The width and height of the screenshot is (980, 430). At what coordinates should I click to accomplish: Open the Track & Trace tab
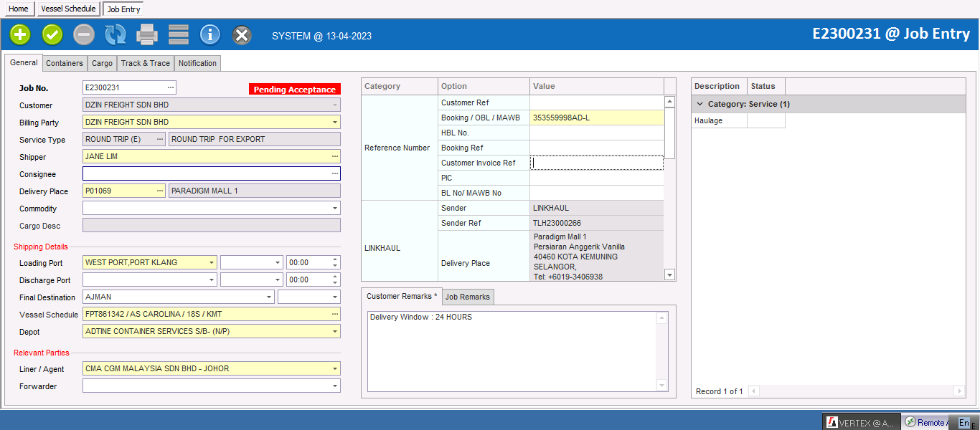pos(145,63)
